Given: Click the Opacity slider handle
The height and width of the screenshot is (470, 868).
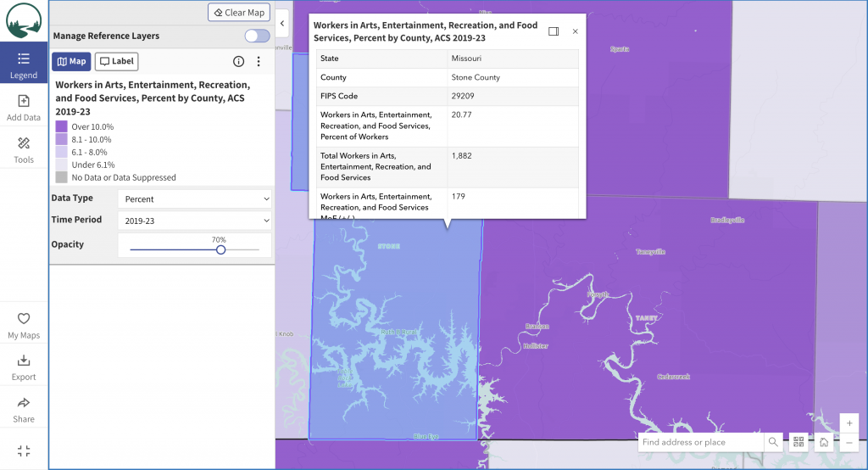Looking at the screenshot, I should [x=221, y=249].
